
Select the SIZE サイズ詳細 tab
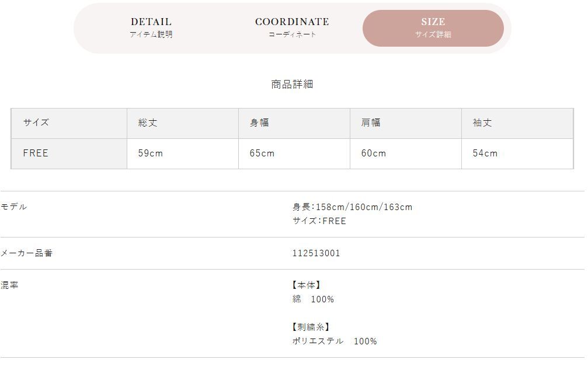433,28
